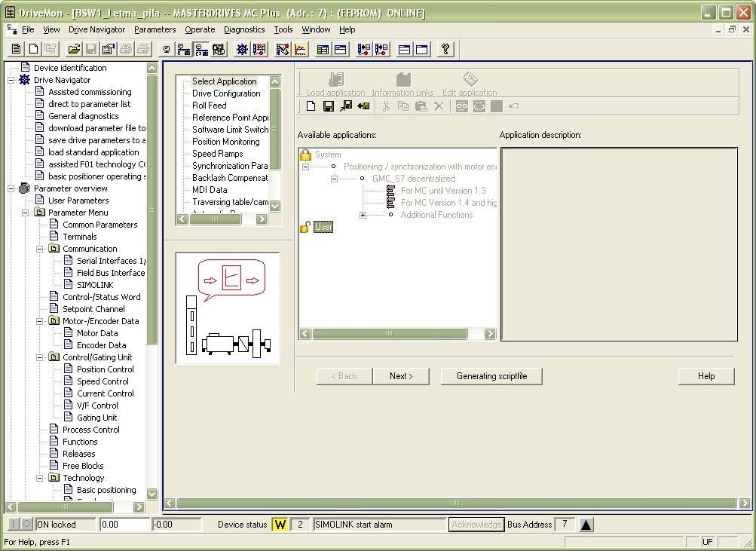The width and height of the screenshot is (756, 551).
Task: Select the User application entry
Action: point(323,227)
